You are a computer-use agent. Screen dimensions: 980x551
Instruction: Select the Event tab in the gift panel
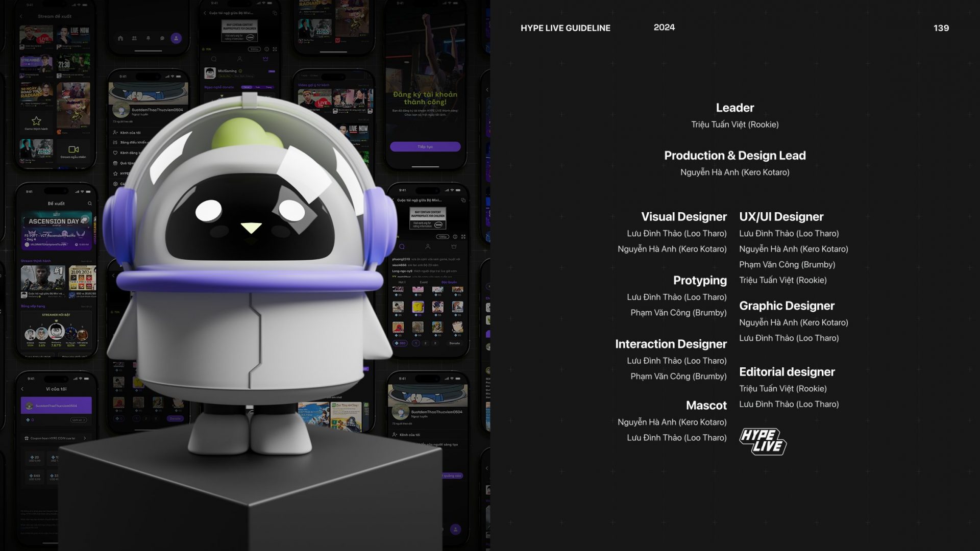(424, 282)
